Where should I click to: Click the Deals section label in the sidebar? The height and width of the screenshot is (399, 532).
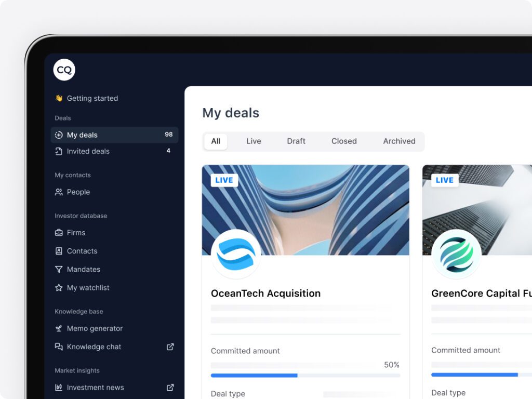point(63,118)
